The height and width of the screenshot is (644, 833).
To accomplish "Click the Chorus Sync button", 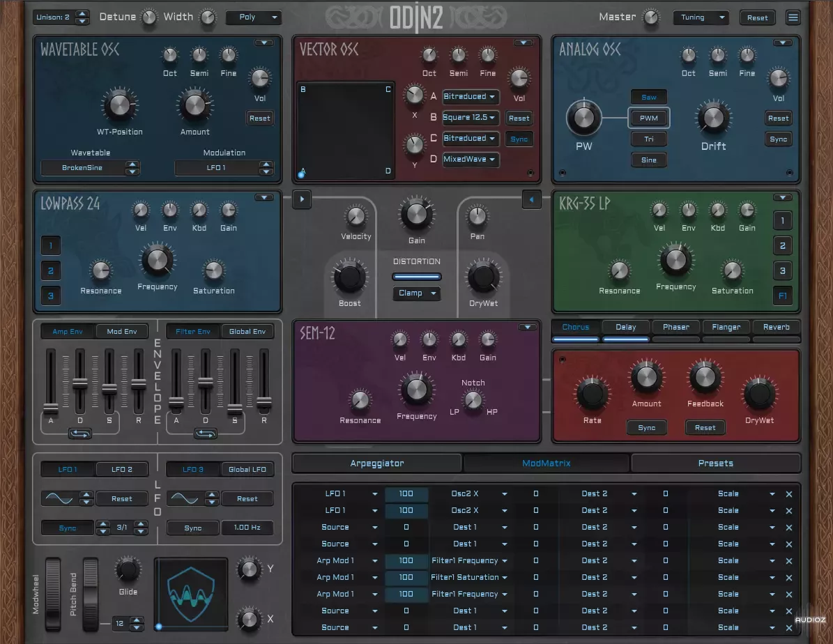I will tap(646, 428).
